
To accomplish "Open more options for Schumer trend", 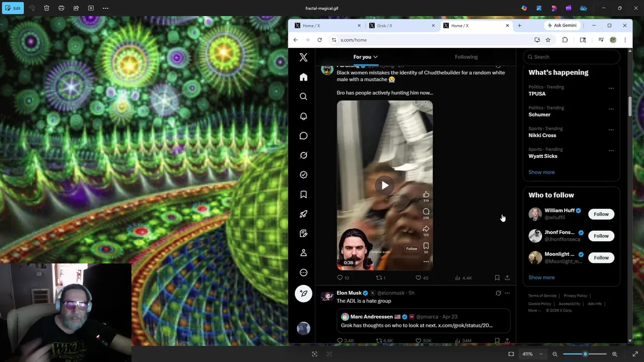I will point(611,109).
